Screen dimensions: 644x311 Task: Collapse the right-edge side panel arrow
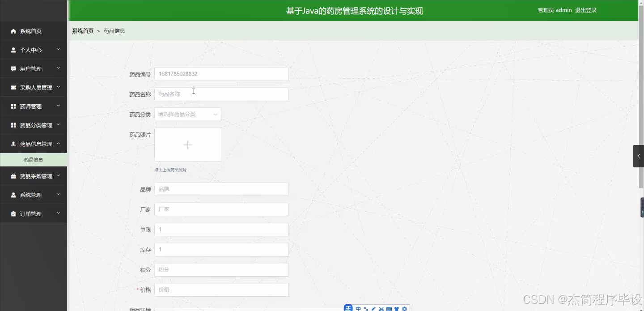639,156
